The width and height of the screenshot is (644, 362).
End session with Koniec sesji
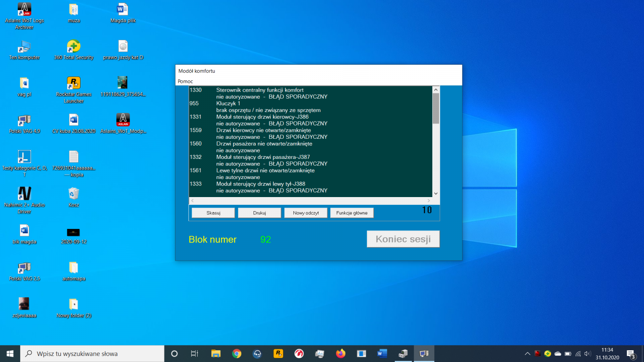[x=403, y=239]
